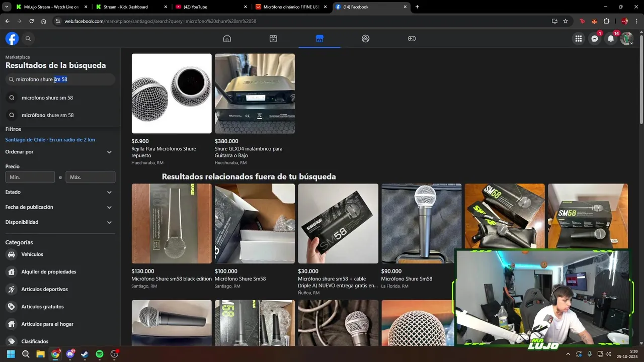Open Windows Start menu

pos(11,354)
